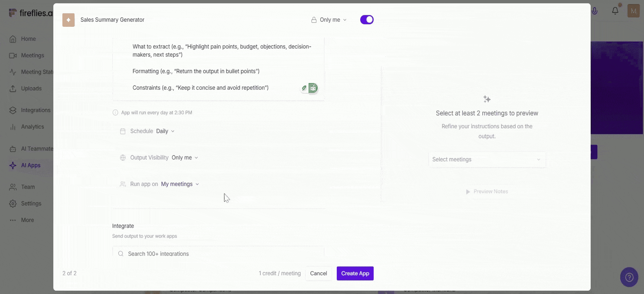The height and width of the screenshot is (294, 644).
Task: Click the info icon beside run schedule note
Action: [115, 113]
